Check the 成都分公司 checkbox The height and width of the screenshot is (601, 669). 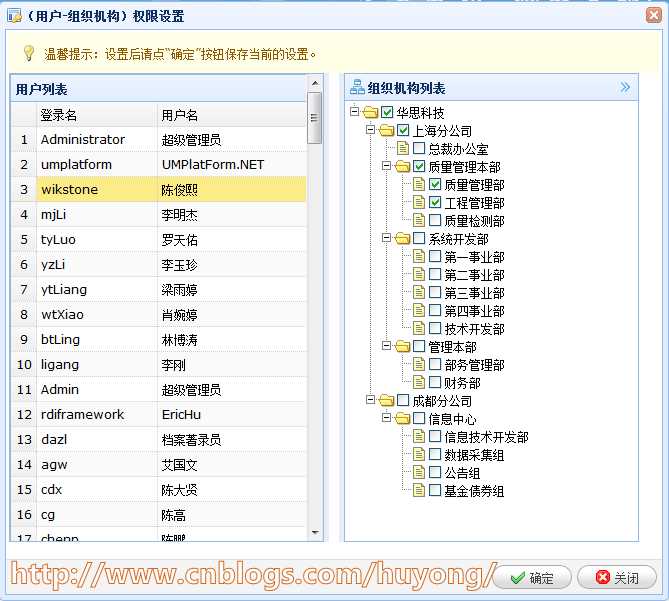point(403,400)
